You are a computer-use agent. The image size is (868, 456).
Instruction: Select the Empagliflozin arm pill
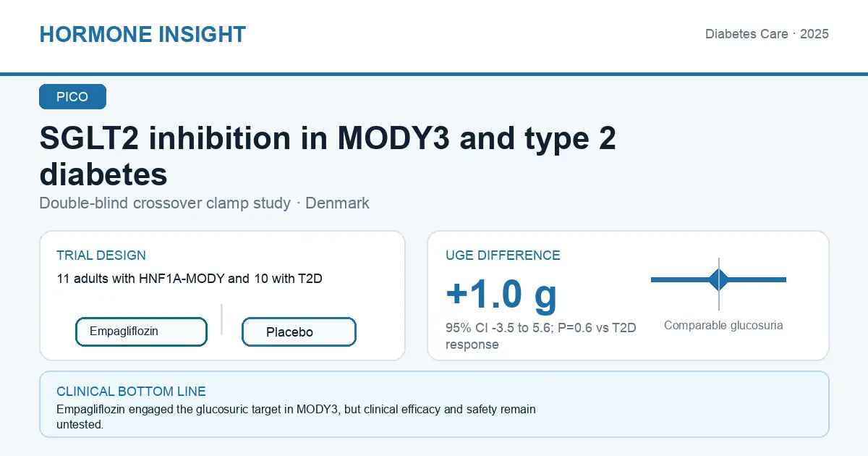point(141,332)
